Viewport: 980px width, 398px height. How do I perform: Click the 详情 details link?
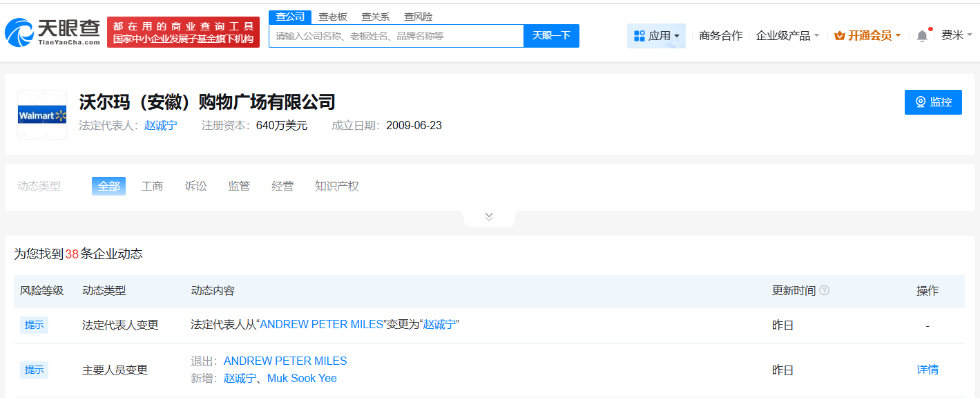point(928,370)
